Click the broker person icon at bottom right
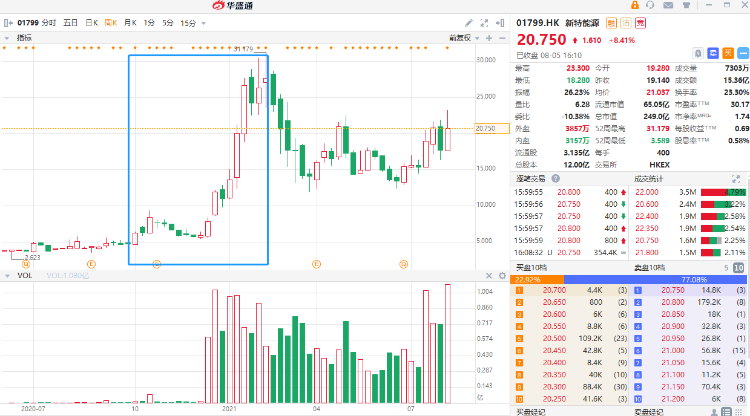The height and width of the screenshot is (416, 750). point(714,412)
